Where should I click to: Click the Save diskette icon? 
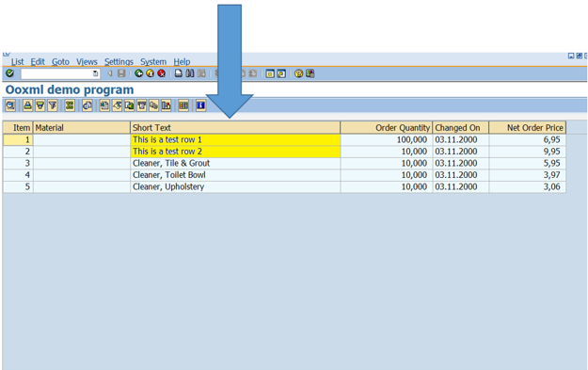click(121, 73)
